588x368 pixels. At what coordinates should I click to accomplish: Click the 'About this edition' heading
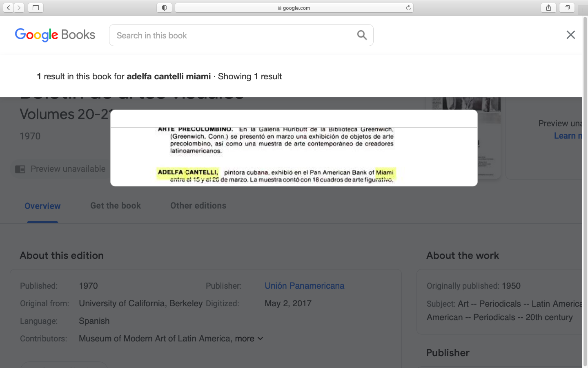pyautogui.click(x=62, y=256)
